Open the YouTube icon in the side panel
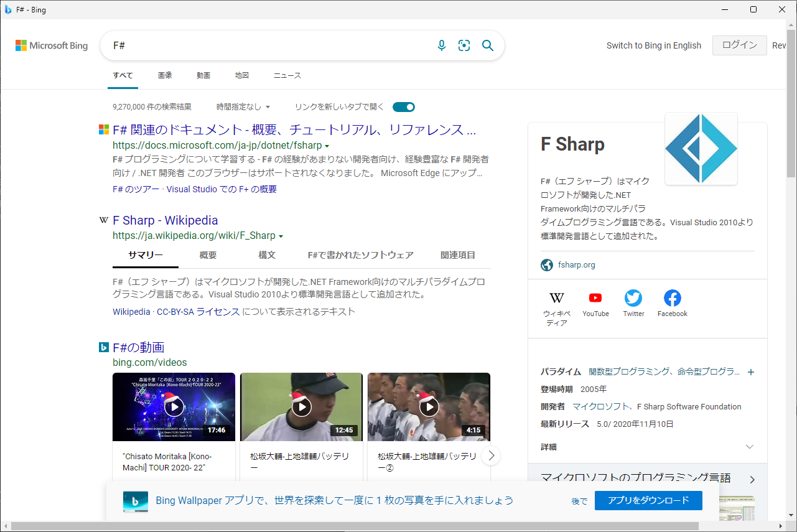This screenshot has width=797, height=532. pyautogui.click(x=595, y=298)
